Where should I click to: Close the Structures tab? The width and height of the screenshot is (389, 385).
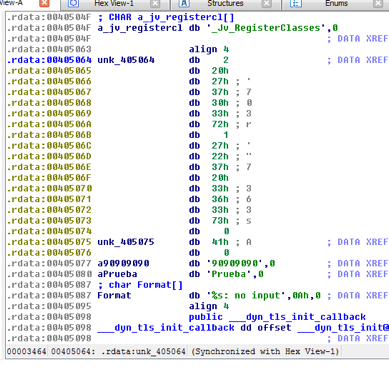click(266, 4)
